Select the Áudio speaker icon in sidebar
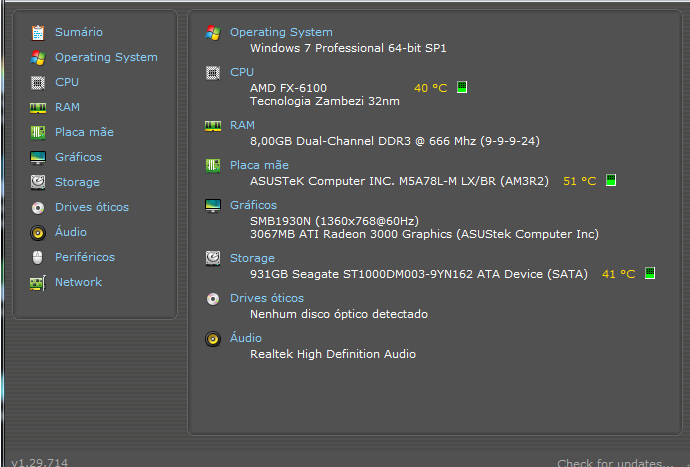690x467 pixels. (x=38, y=232)
